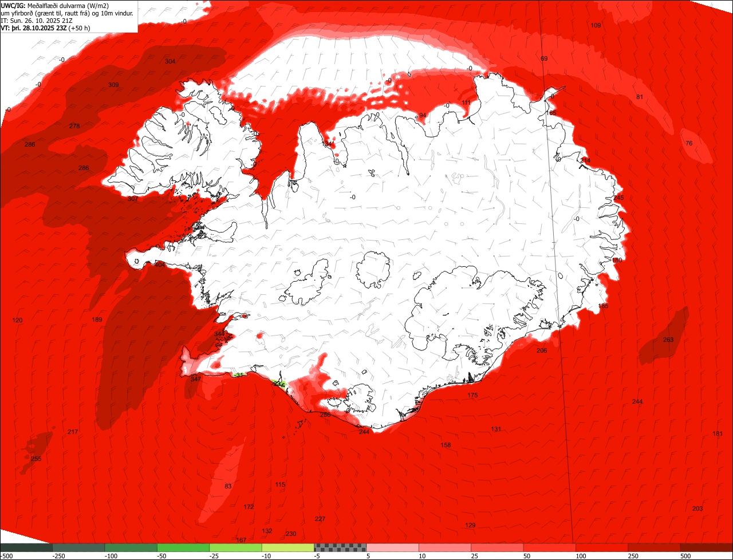Click the pale pink 5 to 10 legend swatch
Viewport: 733px width, 560px height.
(x=392, y=547)
